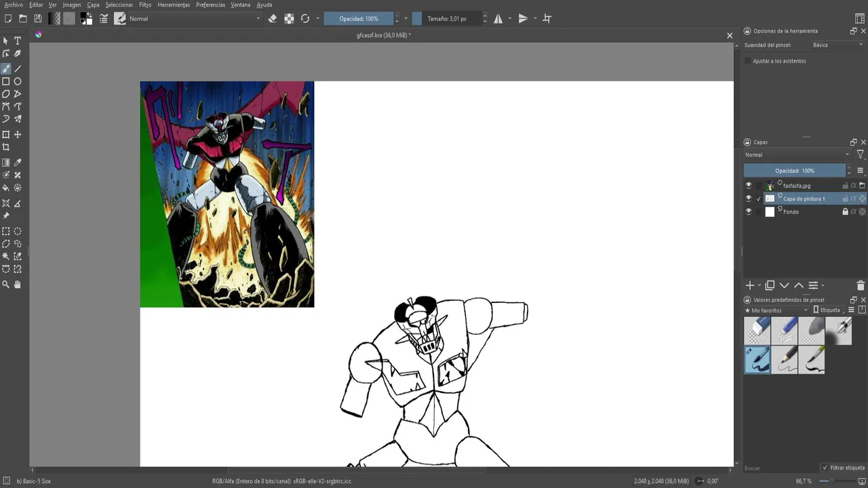Select the Capa de pintura 1 layer
The image size is (868, 488).
click(x=805, y=199)
